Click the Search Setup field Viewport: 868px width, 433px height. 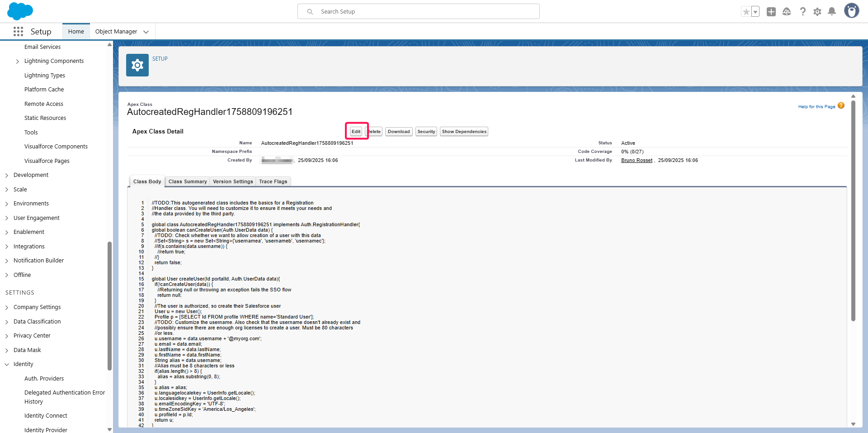418,11
